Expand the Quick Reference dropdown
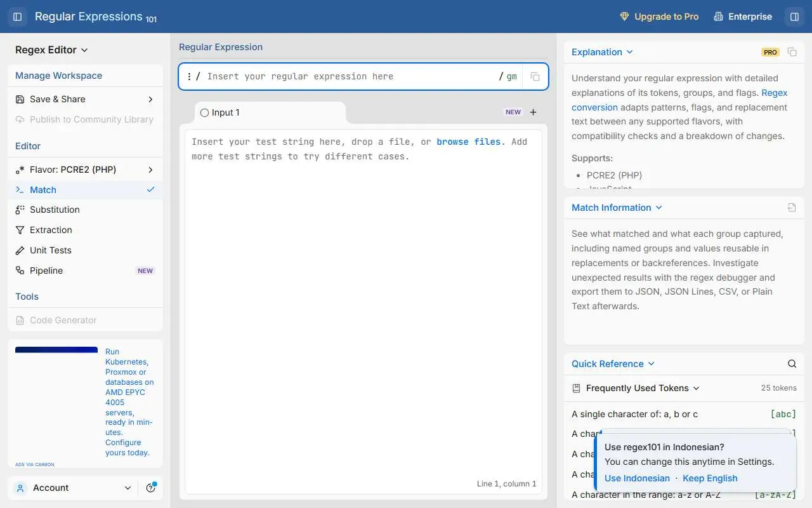The width and height of the screenshot is (812, 508). (613, 364)
